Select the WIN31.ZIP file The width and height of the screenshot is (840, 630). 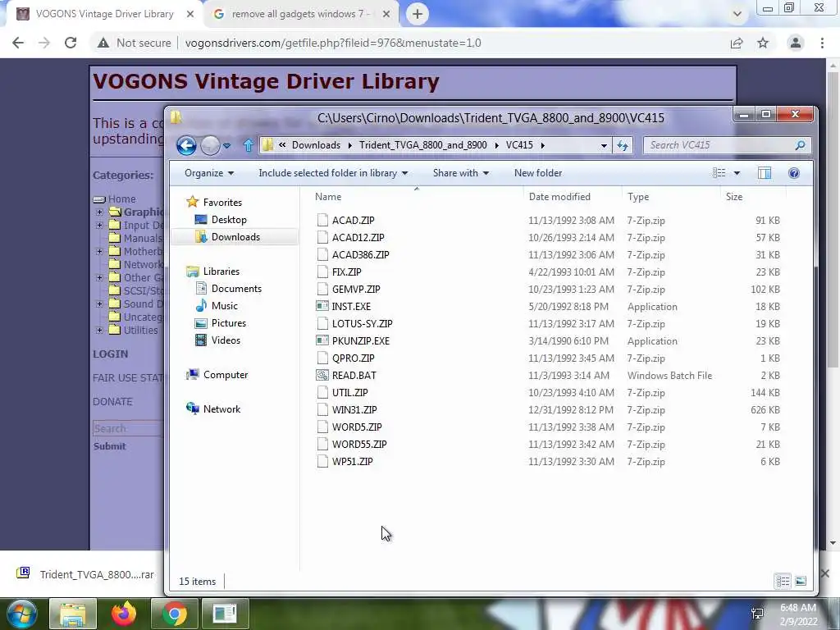click(x=354, y=410)
